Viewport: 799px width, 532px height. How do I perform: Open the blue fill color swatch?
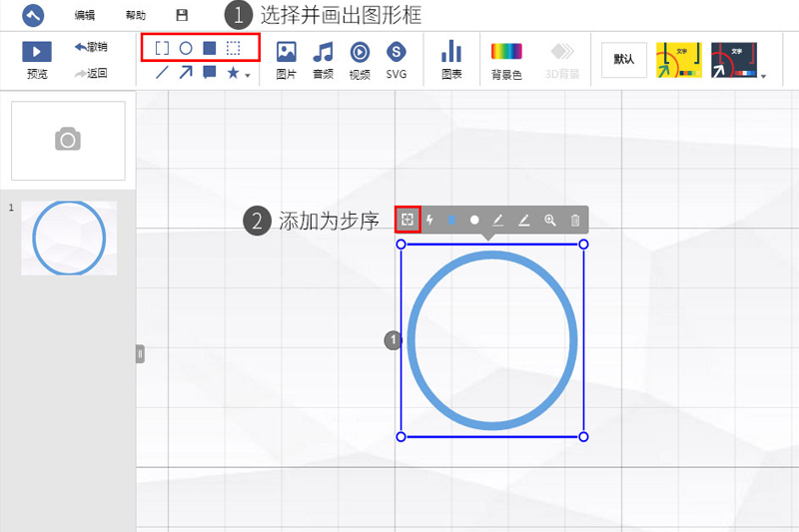[451, 220]
